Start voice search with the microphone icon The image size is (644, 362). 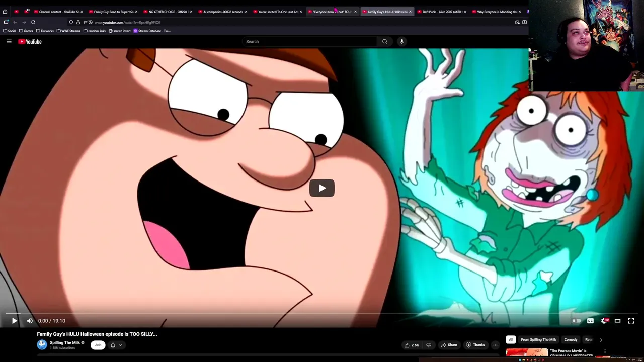tap(402, 42)
